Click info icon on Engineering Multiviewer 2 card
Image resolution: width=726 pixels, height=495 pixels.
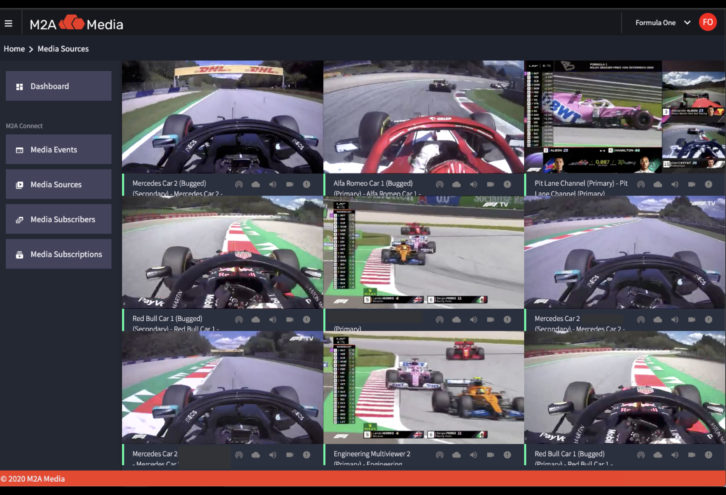[507, 454]
